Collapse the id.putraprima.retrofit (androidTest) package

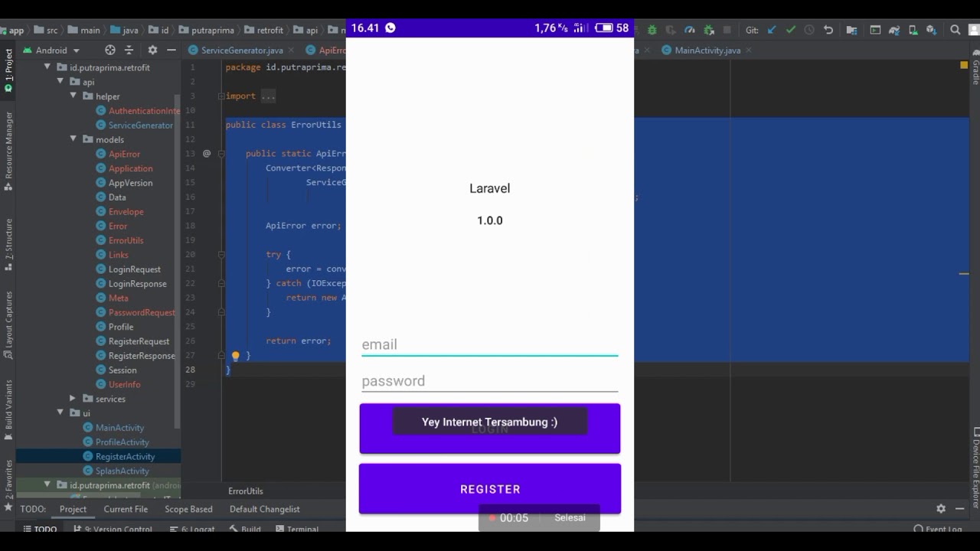[47, 485]
